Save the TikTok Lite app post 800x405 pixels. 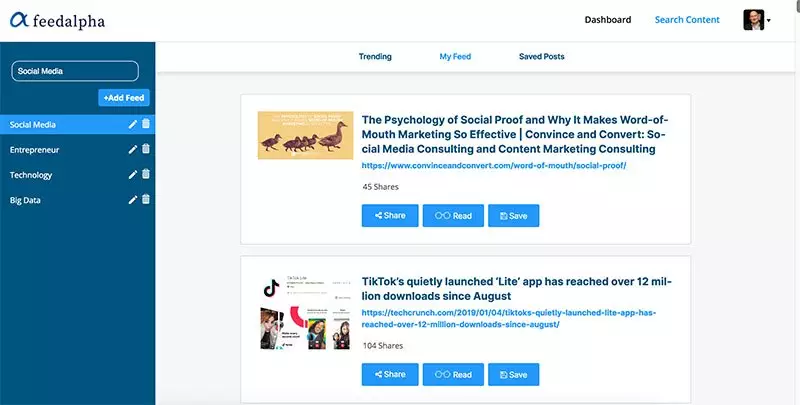tap(513, 374)
